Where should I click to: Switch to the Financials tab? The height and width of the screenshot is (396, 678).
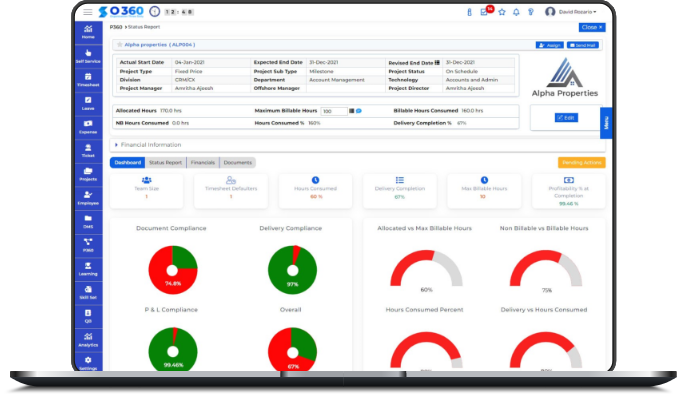click(202, 163)
